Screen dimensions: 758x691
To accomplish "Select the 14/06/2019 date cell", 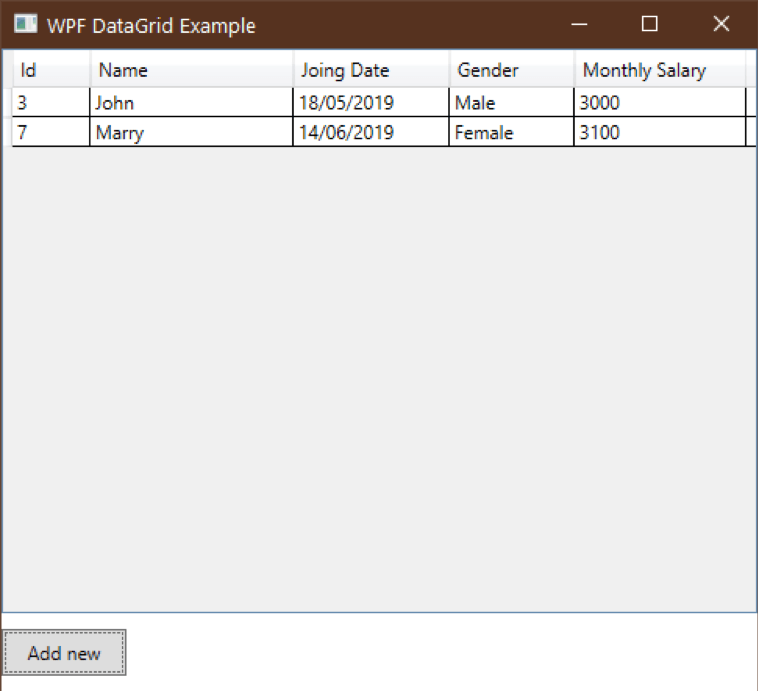I will tap(371, 132).
